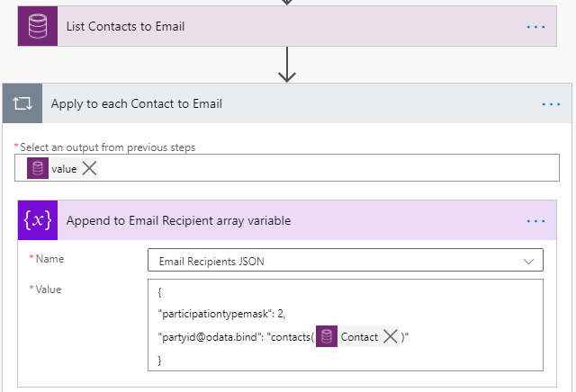The height and width of the screenshot is (392, 576).
Task: Remove the value token from output field
Action: coord(89,168)
